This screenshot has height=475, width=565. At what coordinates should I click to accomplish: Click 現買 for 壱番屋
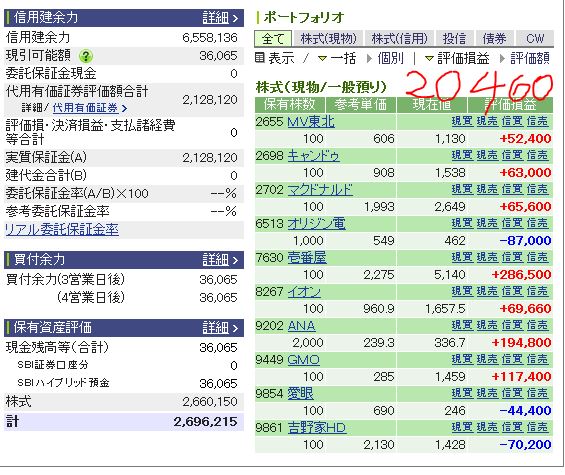tap(462, 257)
